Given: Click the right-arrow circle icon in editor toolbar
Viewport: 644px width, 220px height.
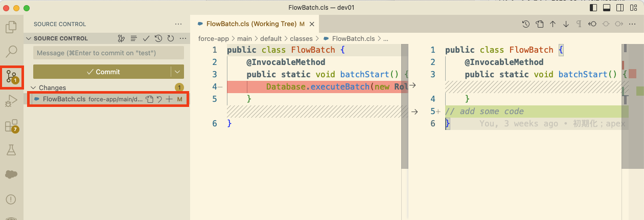Looking at the screenshot, I should (x=619, y=24).
